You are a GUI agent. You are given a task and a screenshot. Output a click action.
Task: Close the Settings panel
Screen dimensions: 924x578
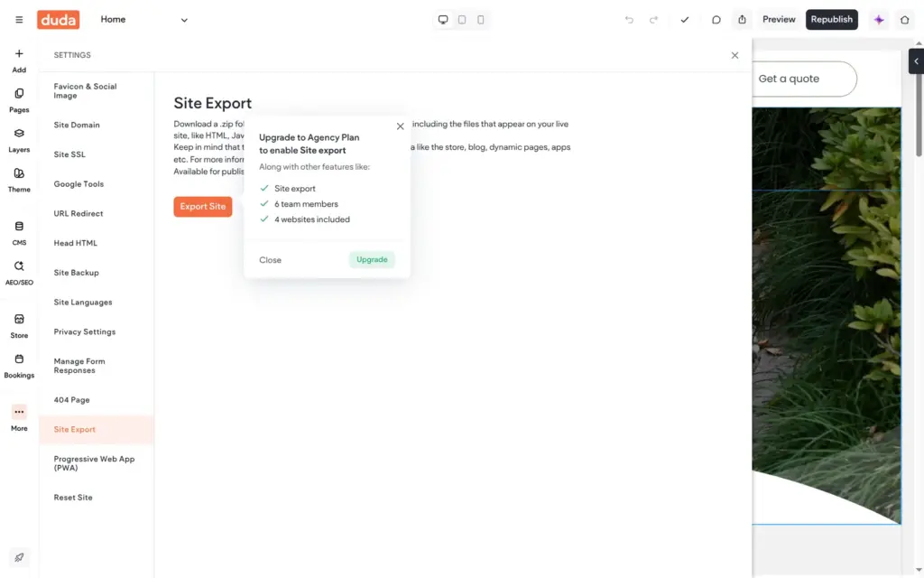coord(735,55)
